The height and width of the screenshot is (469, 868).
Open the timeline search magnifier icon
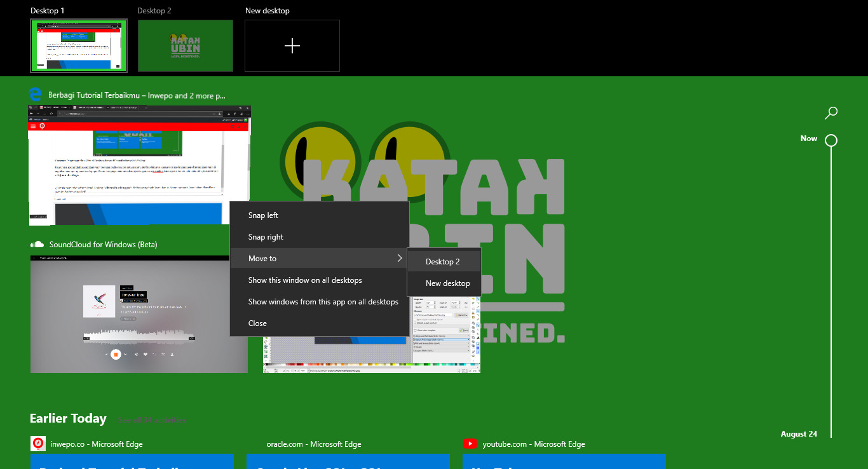(x=831, y=113)
